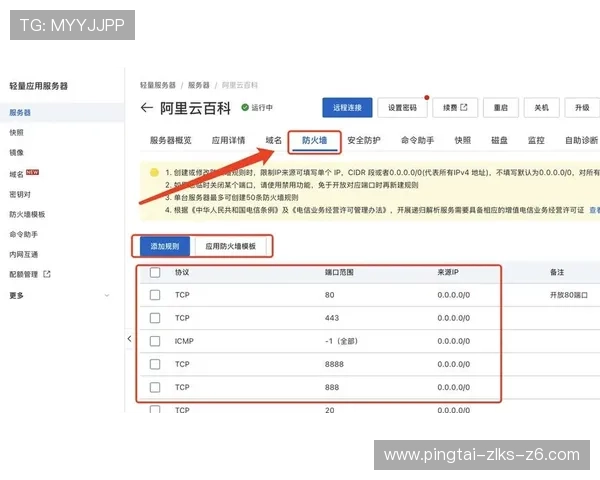Click the 协议 column header
The height and width of the screenshot is (480, 600).
coord(182,272)
